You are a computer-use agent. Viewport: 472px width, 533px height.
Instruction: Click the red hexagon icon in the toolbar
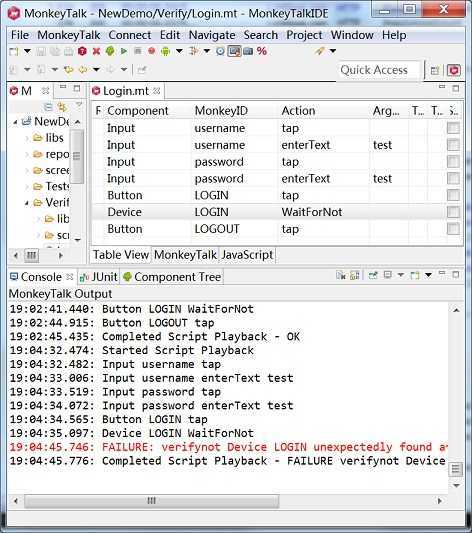[x=82, y=51]
